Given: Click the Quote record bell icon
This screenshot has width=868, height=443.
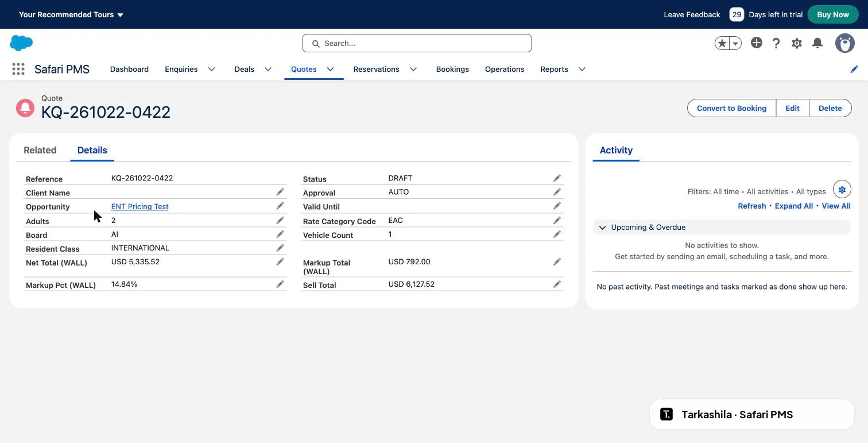Looking at the screenshot, I should [25, 108].
